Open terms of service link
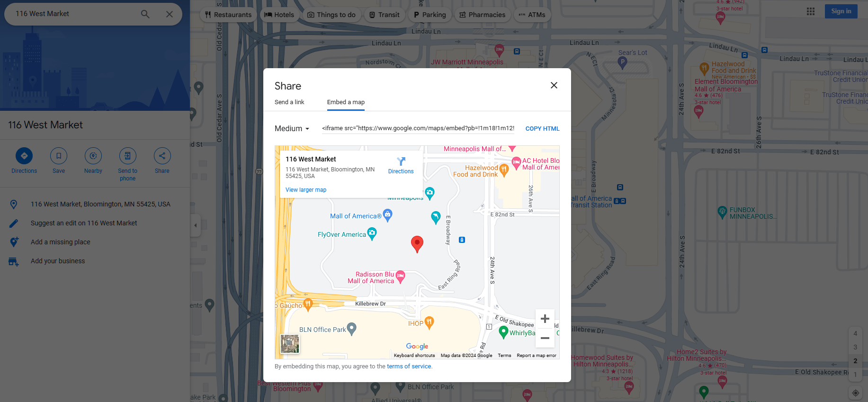The height and width of the screenshot is (402, 868). (x=409, y=366)
